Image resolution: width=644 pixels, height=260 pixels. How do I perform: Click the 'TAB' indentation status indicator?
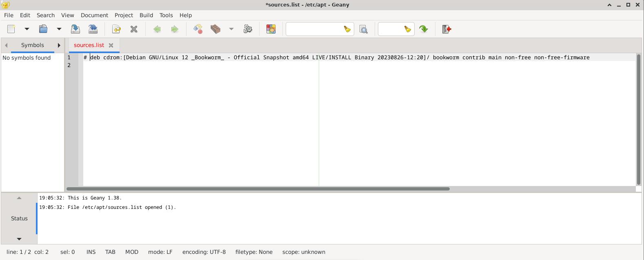[x=110, y=252]
